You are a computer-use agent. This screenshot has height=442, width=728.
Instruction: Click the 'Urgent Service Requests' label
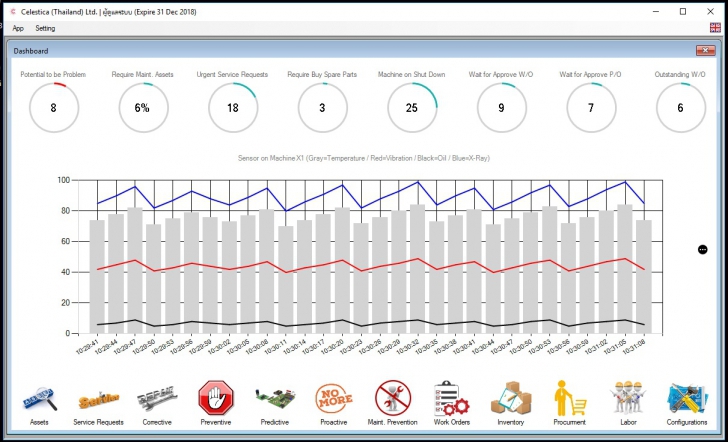(232, 74)
